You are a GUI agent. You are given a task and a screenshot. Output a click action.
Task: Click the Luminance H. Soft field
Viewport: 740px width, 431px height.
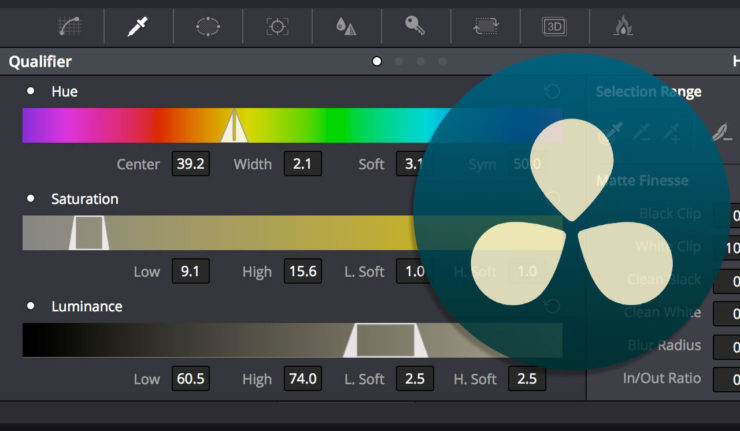(x=527, y=379)
